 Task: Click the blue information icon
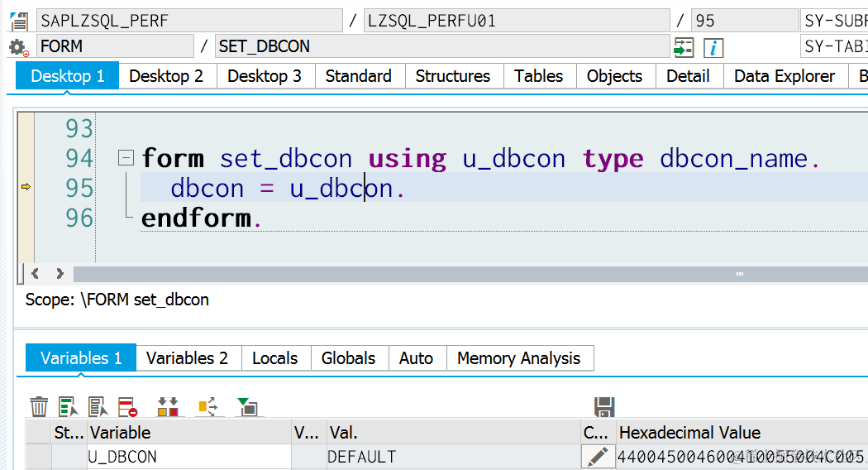click(x=713, y=48)
